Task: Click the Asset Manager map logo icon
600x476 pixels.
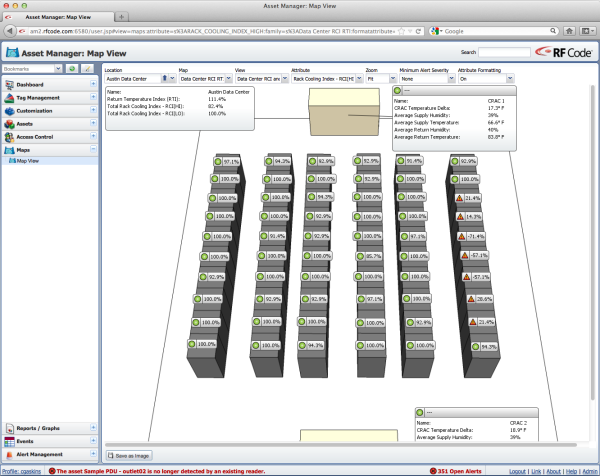Action: click(x=12, y=53)
